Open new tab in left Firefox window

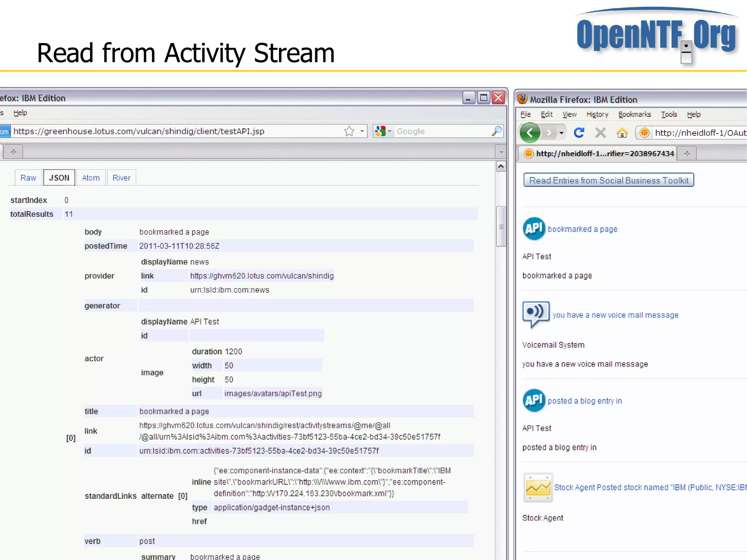tap(13, 152)
